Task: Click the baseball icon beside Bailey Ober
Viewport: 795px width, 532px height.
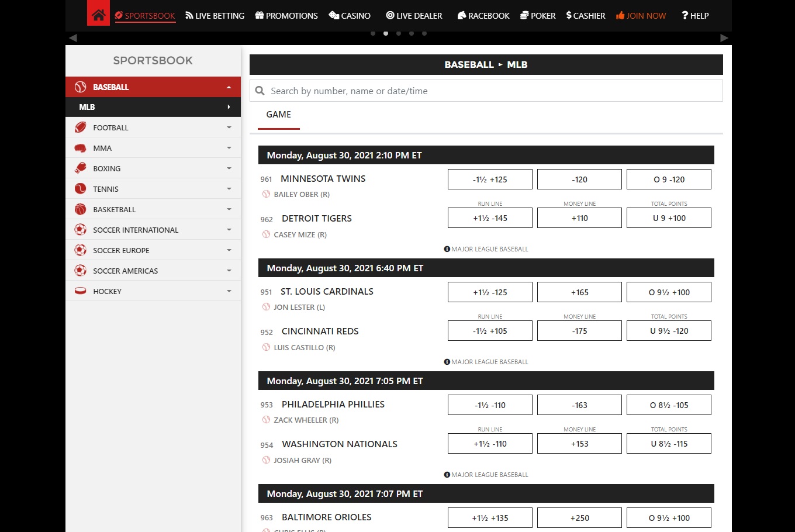Action: tap(266, 194)
